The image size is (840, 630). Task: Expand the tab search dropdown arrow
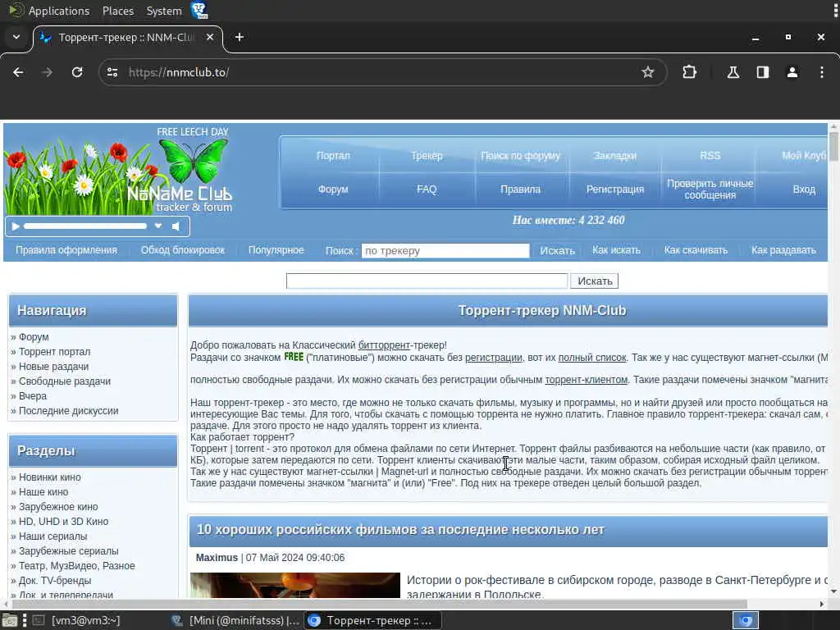coord(16,37)
